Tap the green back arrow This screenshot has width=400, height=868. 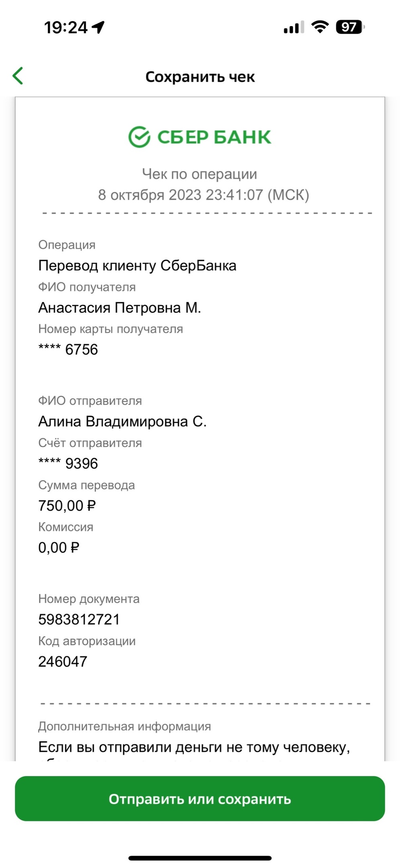(18, 76)
